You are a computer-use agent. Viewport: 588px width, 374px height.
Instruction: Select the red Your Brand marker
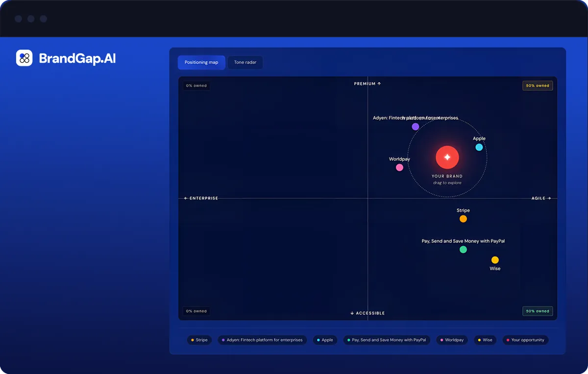(447, 157)
